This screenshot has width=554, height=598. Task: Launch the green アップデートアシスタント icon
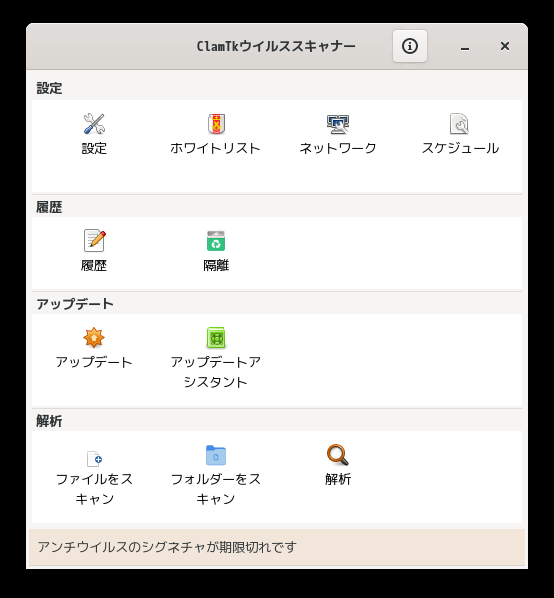[x=216, y=338]
